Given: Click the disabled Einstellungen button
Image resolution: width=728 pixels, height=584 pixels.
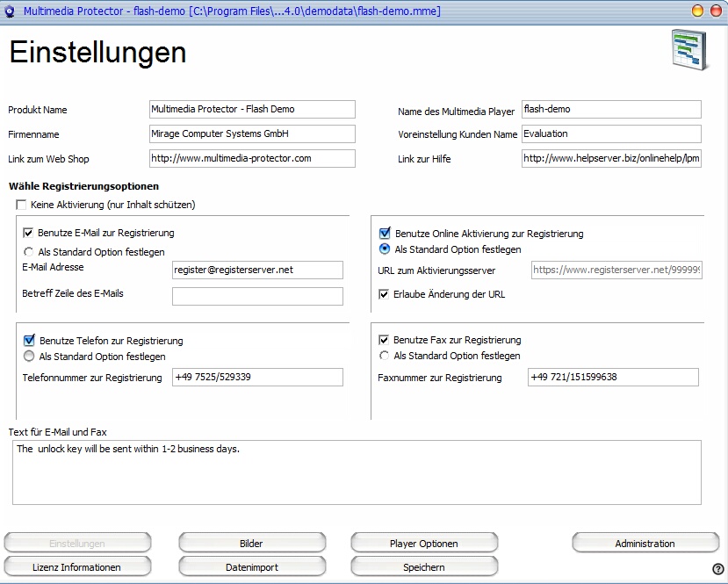Looking at the screenshot, I should point(77,543).
